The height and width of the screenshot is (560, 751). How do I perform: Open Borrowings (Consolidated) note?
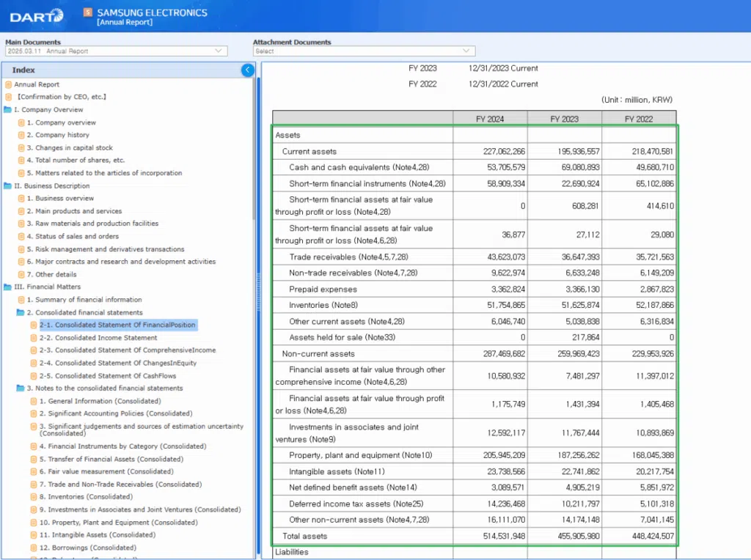point(87,548)
